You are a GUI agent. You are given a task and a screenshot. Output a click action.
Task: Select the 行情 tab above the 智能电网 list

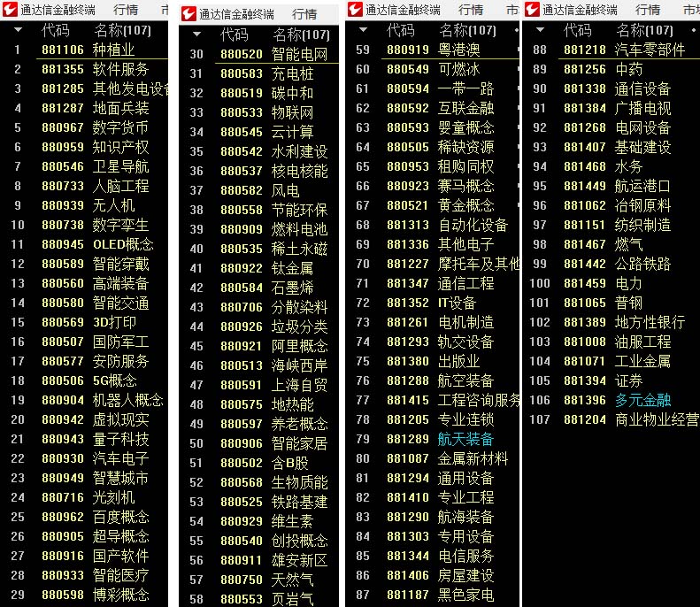(x=304, y=14)
